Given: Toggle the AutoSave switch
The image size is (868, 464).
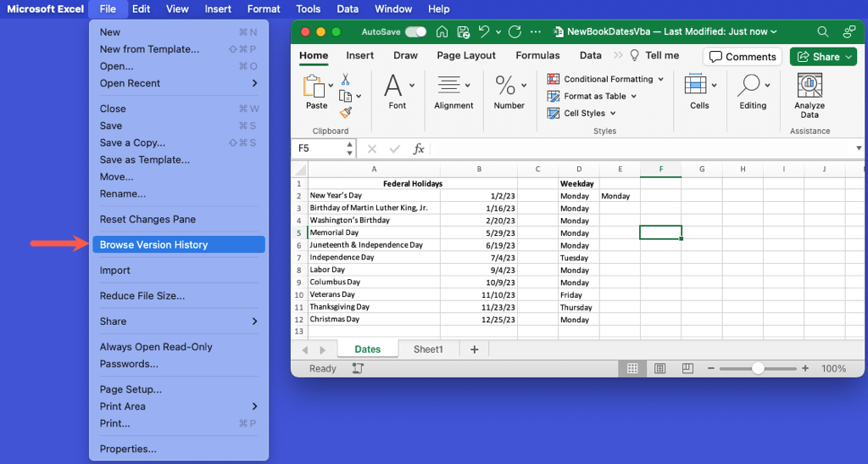Looking at the screenshot, I should coord(415,32).
